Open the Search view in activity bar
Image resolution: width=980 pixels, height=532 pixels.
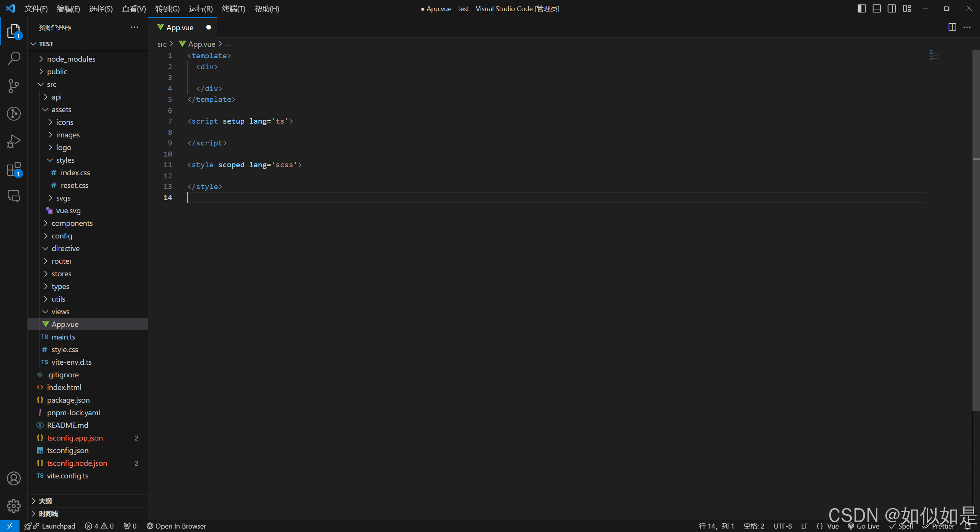pos(14,58)
